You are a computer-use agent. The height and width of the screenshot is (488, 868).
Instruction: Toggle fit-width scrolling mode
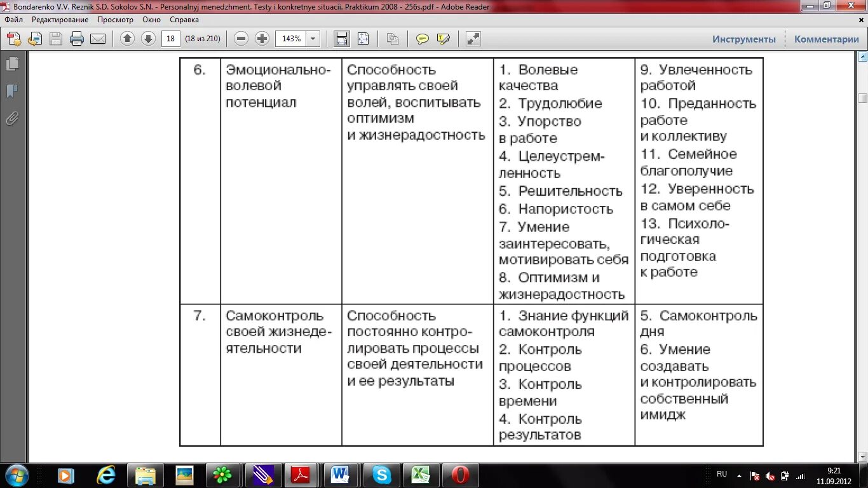[x=342, y=39]
